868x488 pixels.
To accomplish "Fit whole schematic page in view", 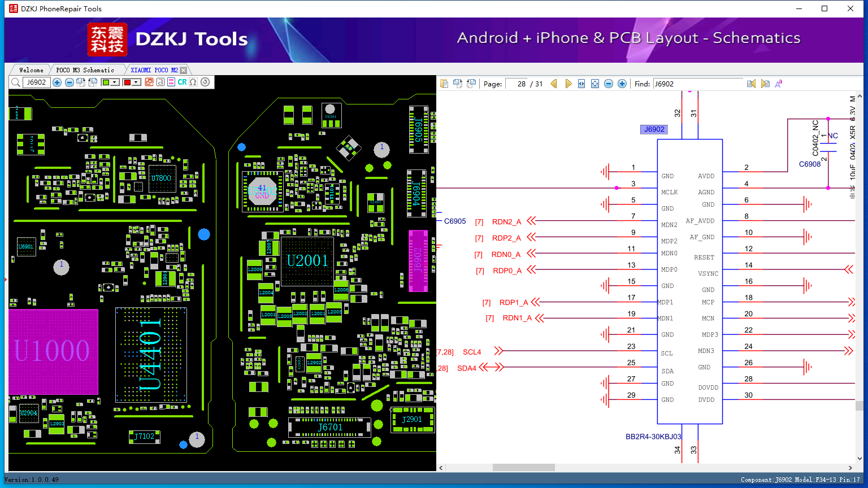I will [x=595, y=84].
